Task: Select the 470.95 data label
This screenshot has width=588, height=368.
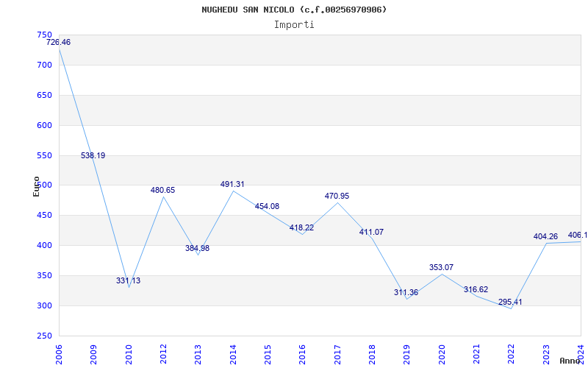Action: click(337, 196)
